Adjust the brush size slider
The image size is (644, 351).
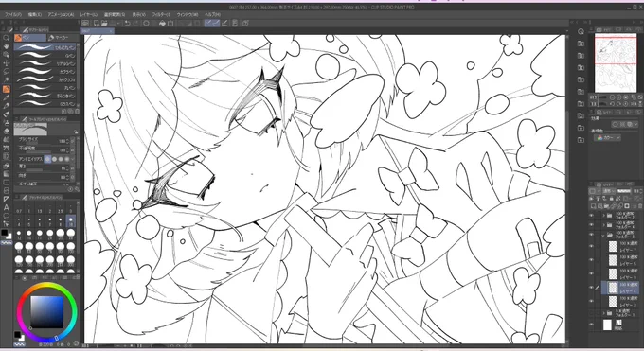click(x=39, y=144)
